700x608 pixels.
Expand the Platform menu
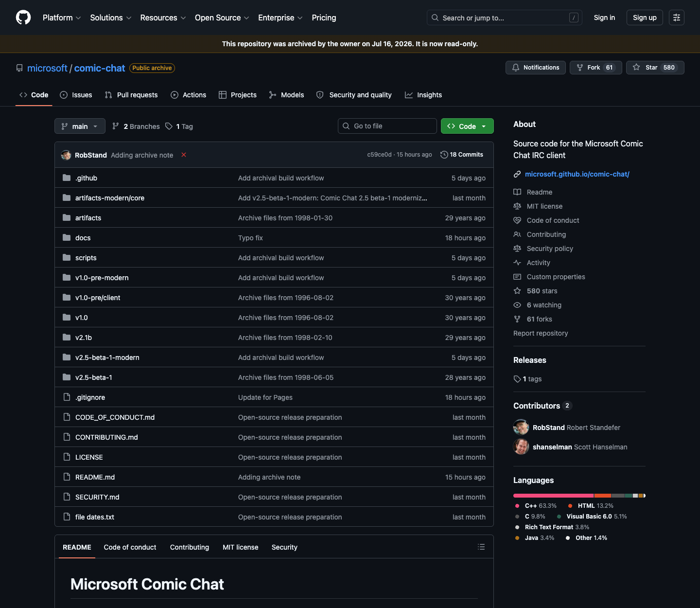click(x=62, y=18)
